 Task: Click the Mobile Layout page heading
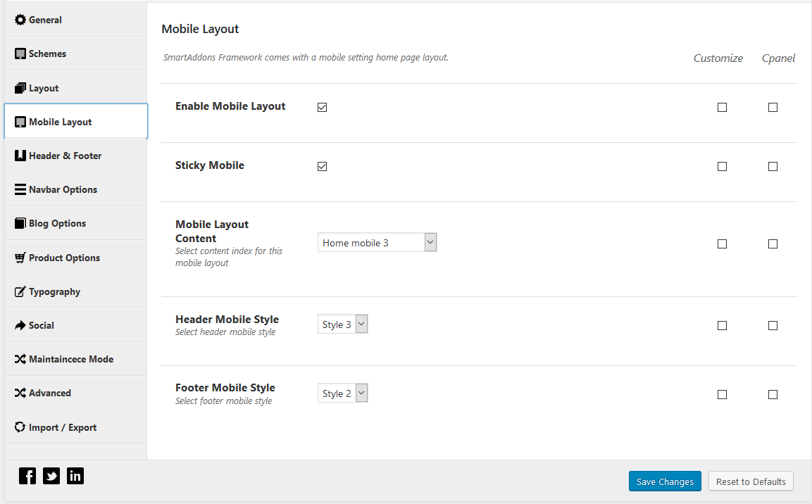200,29
